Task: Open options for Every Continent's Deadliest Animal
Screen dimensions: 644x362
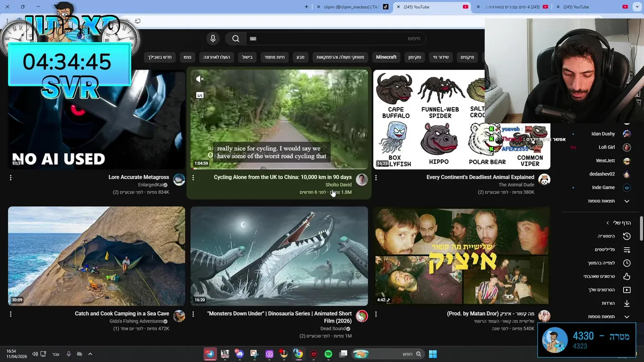Action: point(376,177)
